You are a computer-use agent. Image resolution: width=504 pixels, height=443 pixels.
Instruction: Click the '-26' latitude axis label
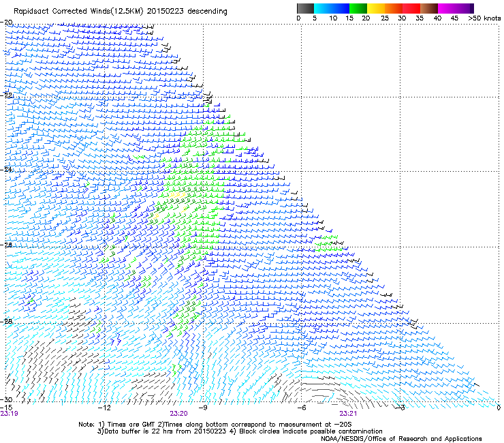(6, 245)
